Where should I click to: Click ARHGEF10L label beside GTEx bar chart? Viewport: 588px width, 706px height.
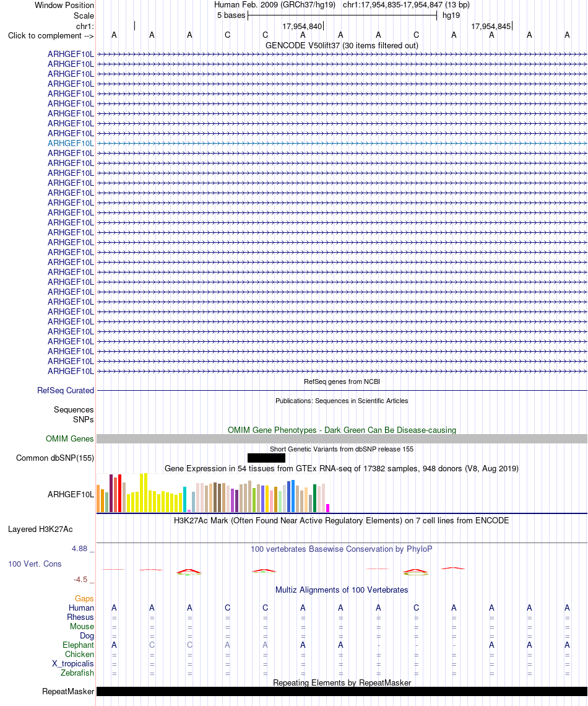(x=71, y=494)
